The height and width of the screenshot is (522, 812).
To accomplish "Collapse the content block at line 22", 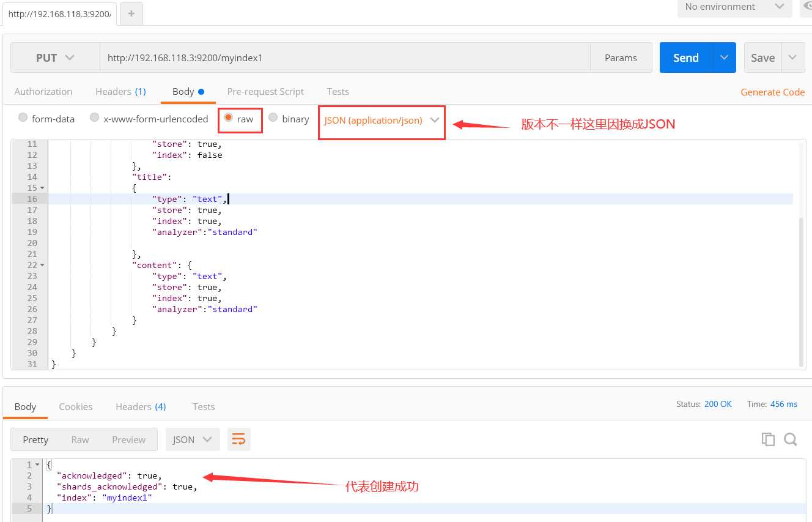I will coord(42,265).
